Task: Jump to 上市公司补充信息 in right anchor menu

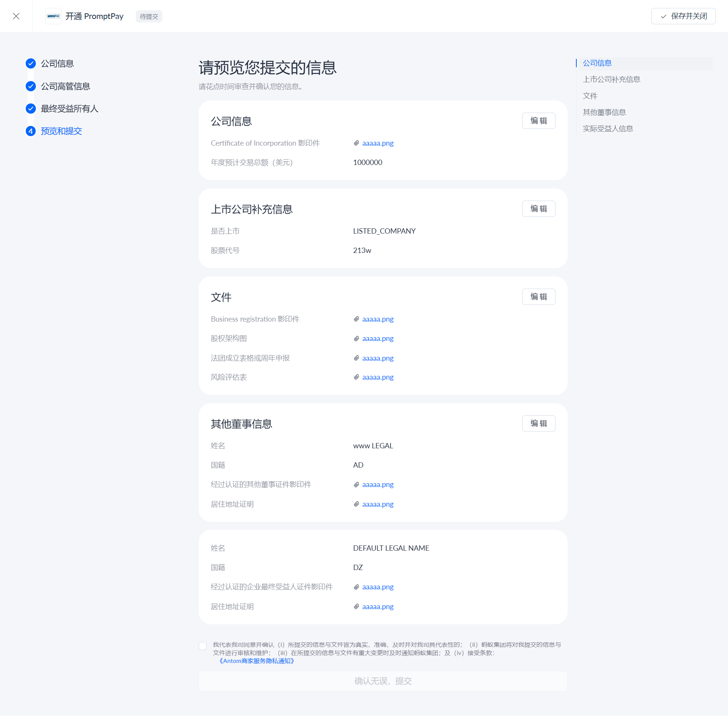Action: pos(611,79)
